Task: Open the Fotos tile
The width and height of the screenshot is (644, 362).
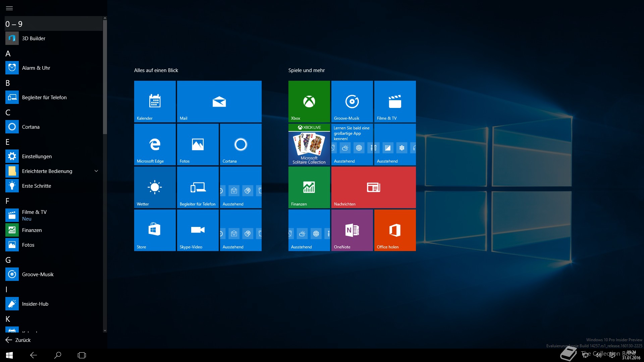Action: 198,144
